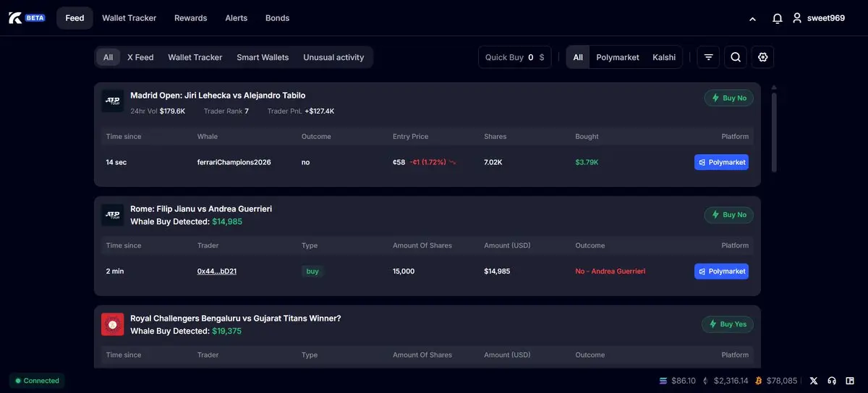This screenshot has height=393, width=868.
Task: Open feed settings gear icon
Action: click(762, 57)
